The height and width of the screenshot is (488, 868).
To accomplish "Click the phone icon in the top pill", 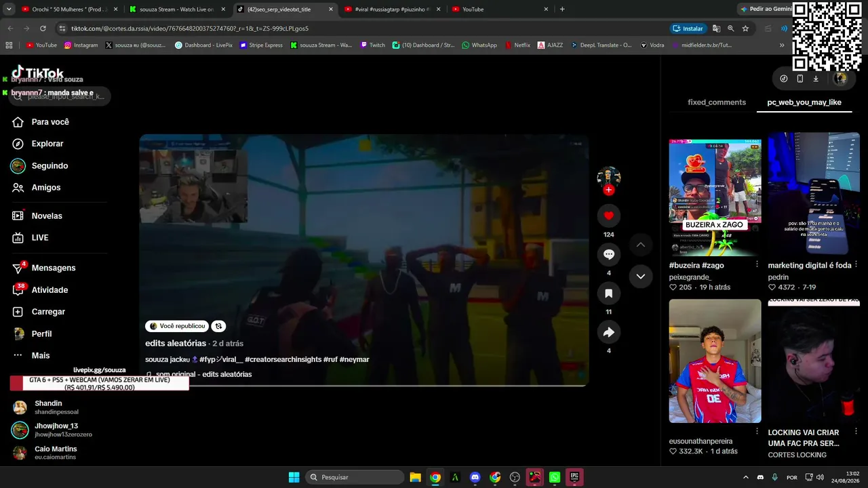I will point(800,79).
